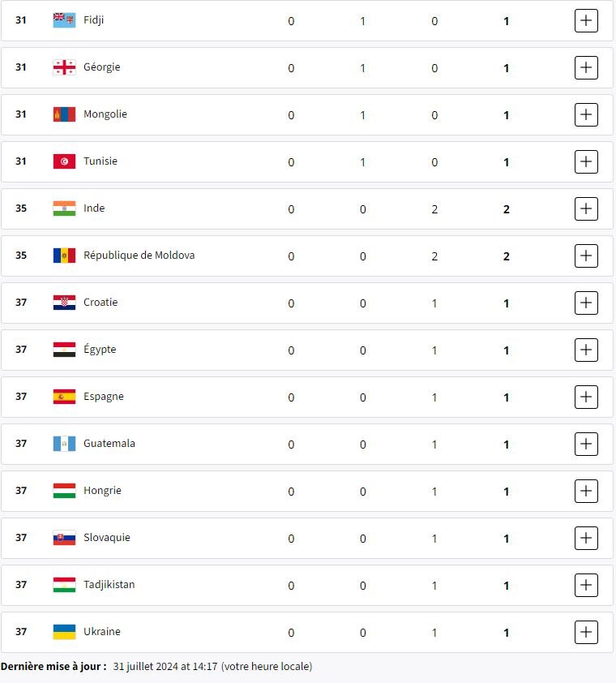
Task: Click the Ukraine total medal count
Action: point(507,633)
